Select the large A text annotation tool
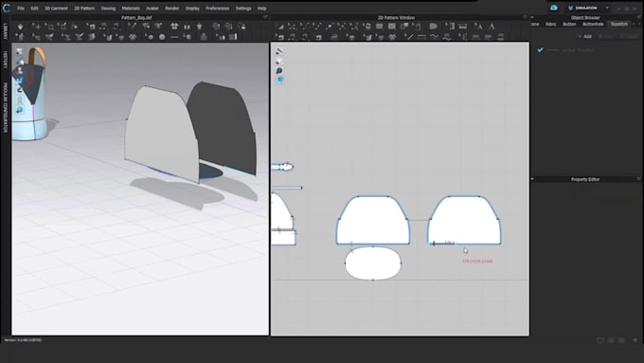644x363 pixels. [492, 27]
